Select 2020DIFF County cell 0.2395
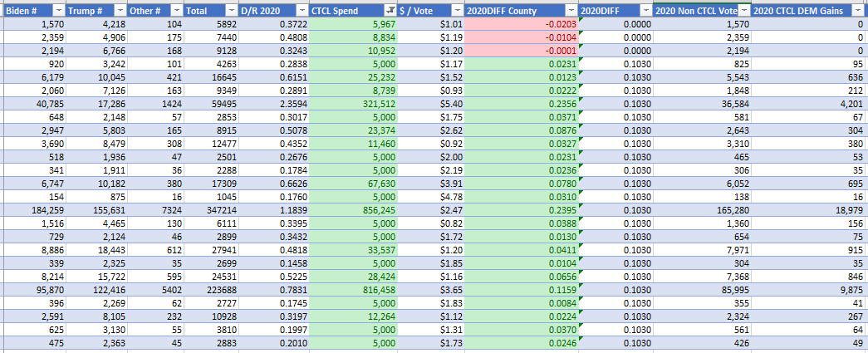868x353 pixels. [x=522, y=209]
